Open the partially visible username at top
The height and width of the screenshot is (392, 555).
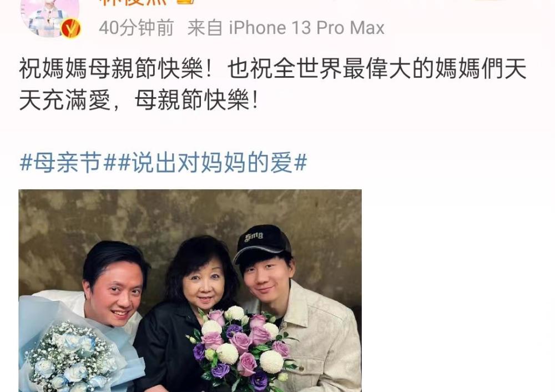[x=133, y=2]
